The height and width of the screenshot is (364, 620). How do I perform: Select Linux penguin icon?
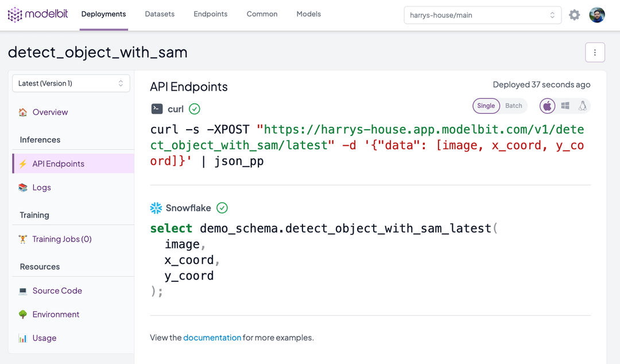583,106
